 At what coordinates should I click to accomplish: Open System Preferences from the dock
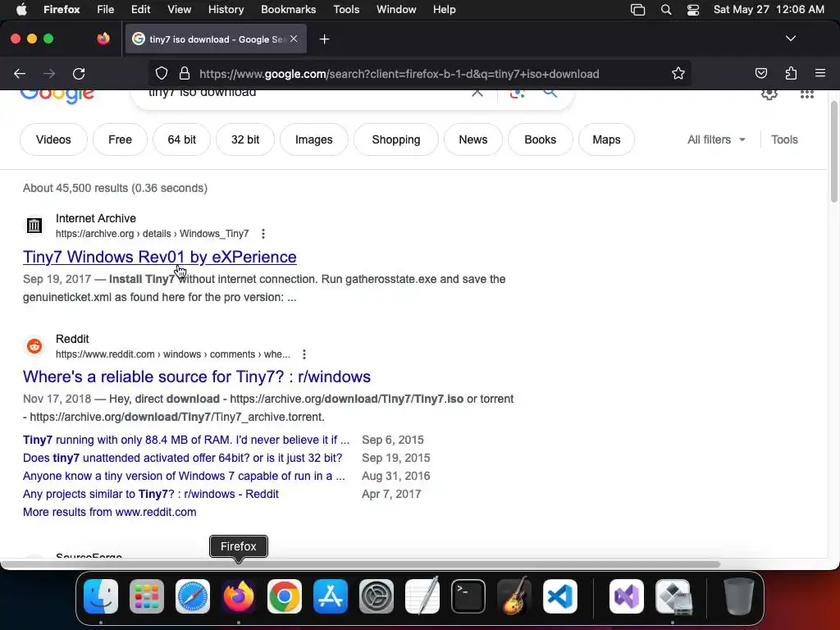pyautogui.click(x=376, y=596)
